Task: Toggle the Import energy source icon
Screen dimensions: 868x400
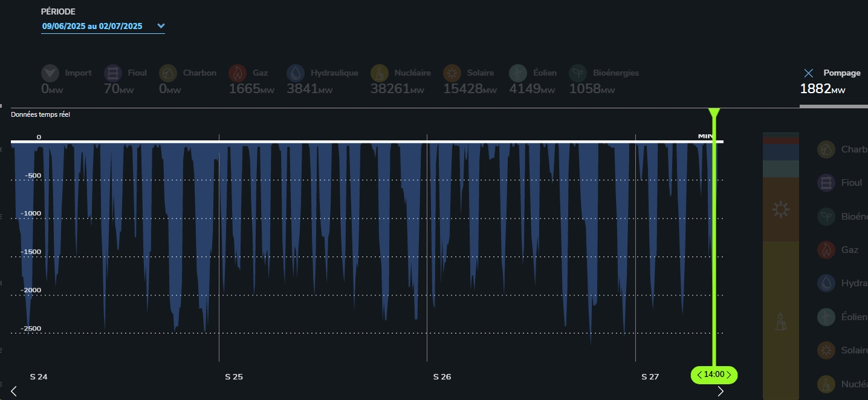Action: [51, 73]
